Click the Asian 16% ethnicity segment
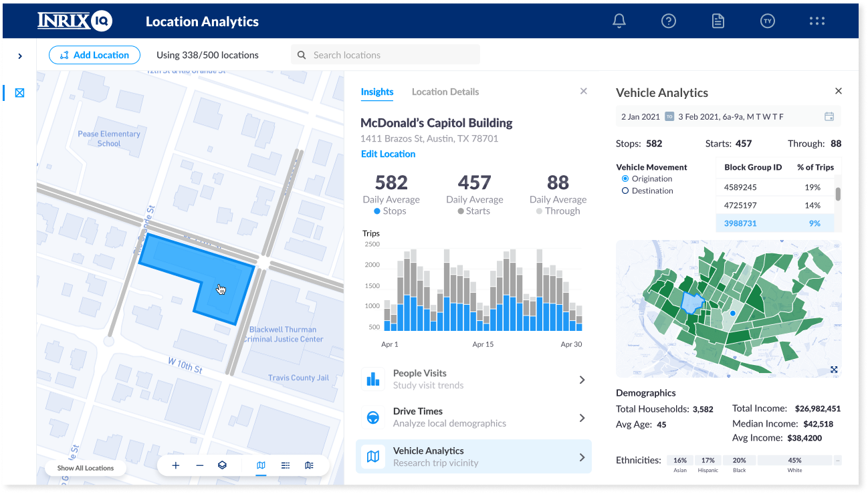 pyautogui.click(x=680, y=461)
